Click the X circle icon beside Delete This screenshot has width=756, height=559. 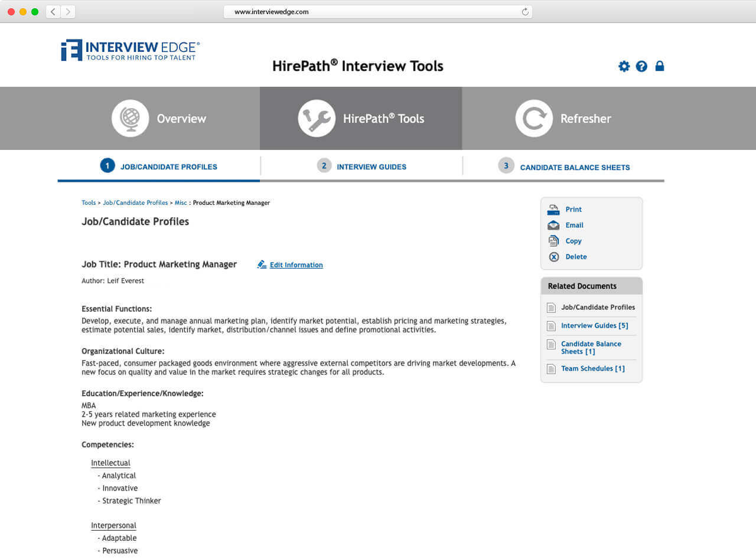click(x=553, y=257)
